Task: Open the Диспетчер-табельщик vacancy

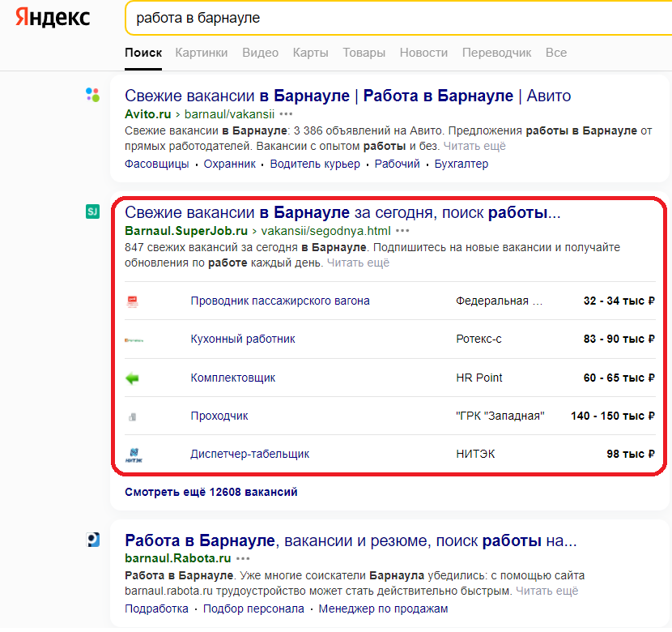Action: [x=250, y=454]
